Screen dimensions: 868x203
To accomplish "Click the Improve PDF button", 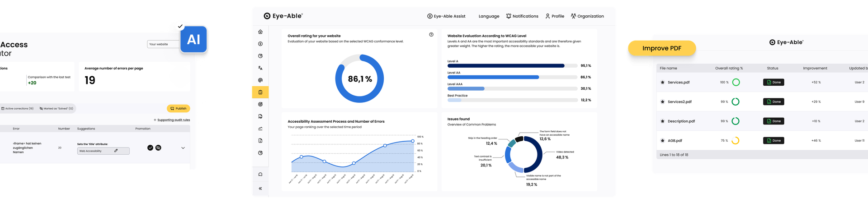I will pos(662,48).
